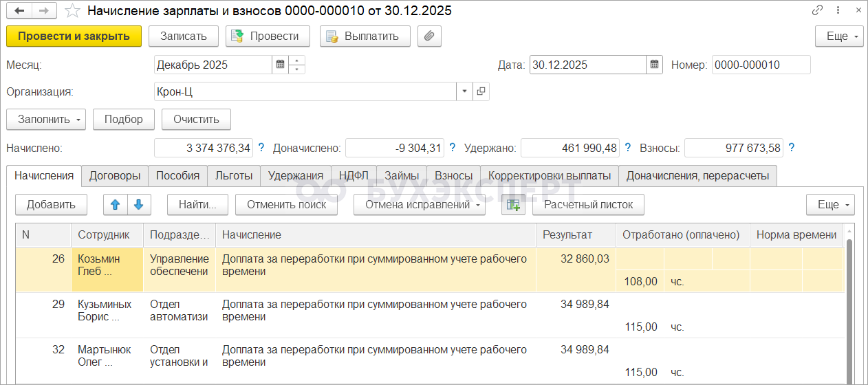868x385 pixels.
Task: Click the table column settings icon
Action: [513, 204]
